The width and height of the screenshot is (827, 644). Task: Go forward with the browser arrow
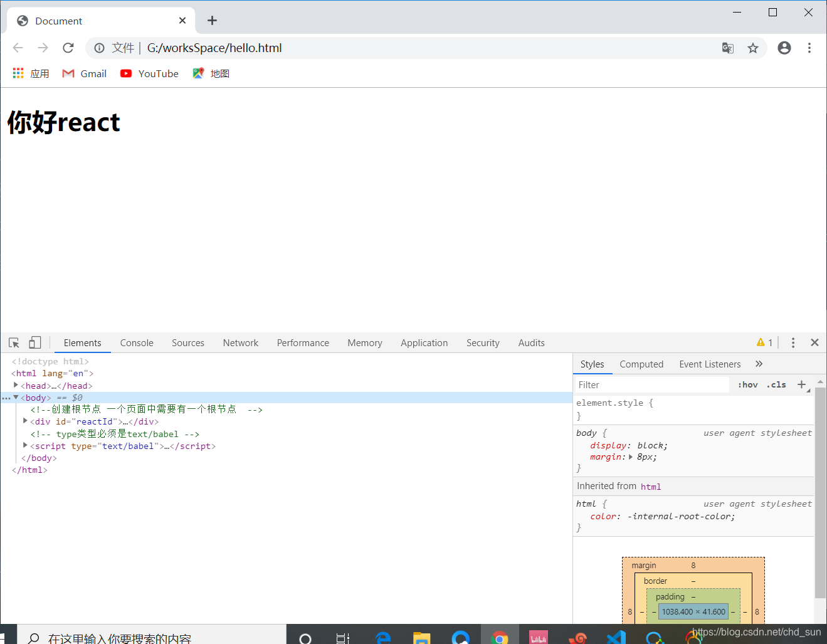point(43,48)
